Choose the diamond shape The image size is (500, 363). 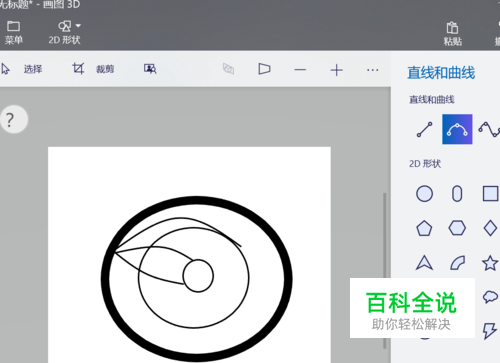490,228
